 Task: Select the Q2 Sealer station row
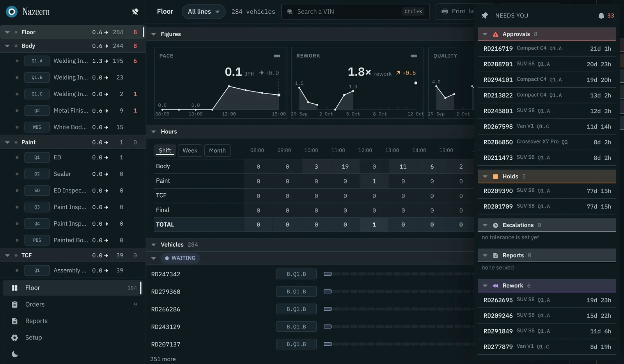[73, 174]
